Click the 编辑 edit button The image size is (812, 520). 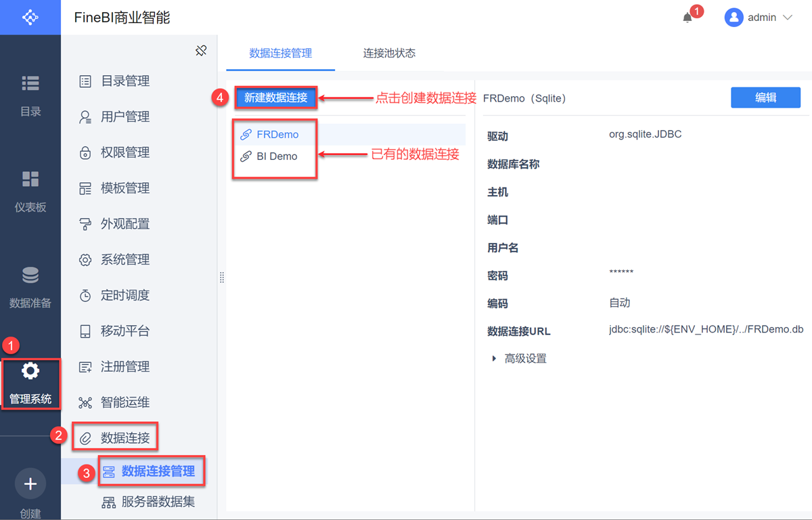(765, 97)
